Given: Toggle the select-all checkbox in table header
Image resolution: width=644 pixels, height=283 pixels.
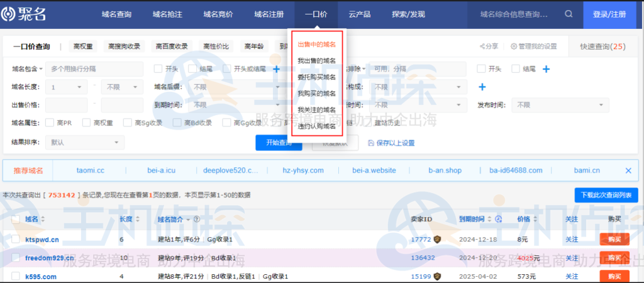Looking at the screenshot, I should tap(15, 219).
